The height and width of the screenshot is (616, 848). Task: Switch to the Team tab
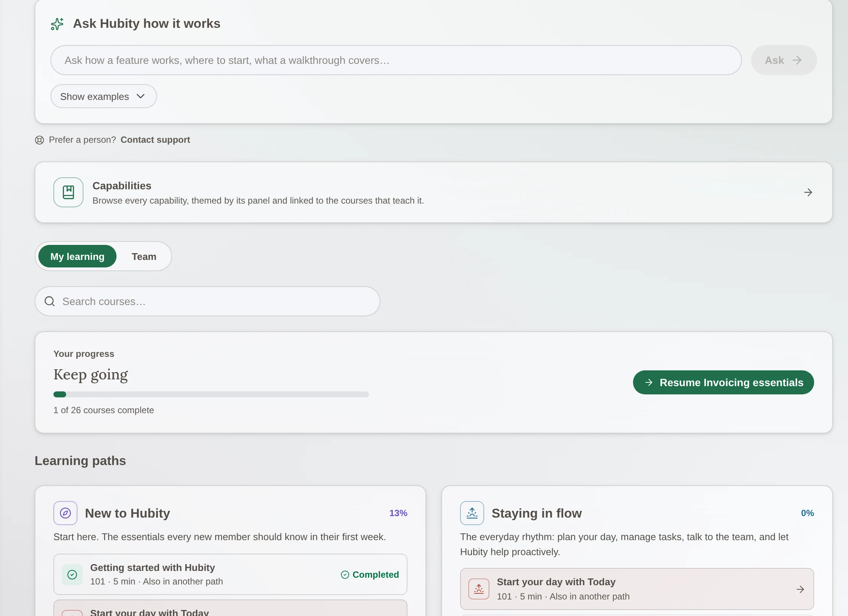tap(144, 256)
